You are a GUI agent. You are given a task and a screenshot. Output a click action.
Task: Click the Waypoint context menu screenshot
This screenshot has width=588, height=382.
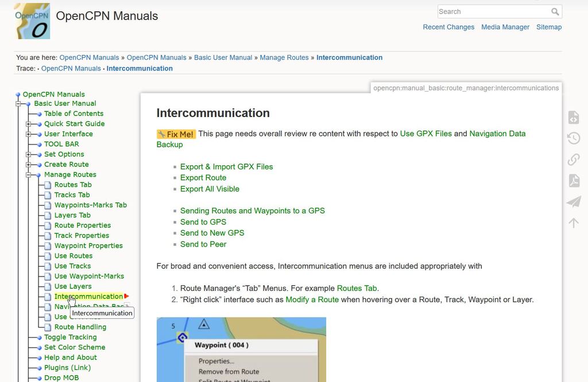pyautogui.click(x=241, y=349)
